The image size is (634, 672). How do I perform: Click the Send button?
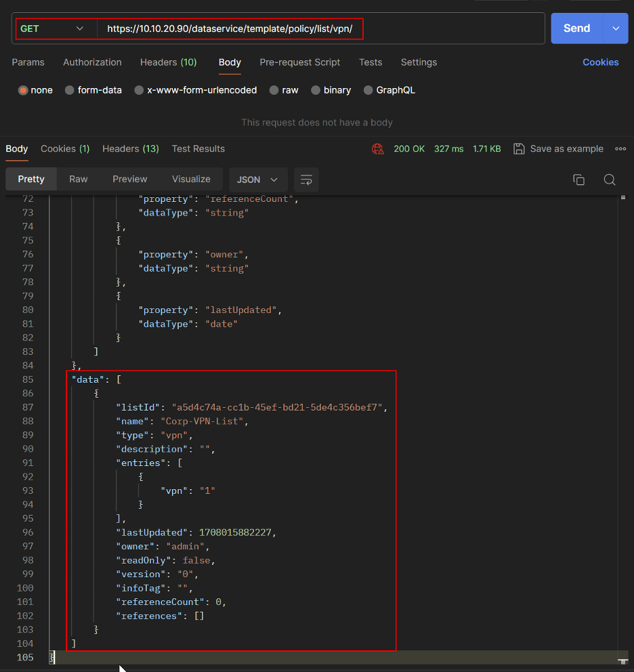click(x=576, y=28)
